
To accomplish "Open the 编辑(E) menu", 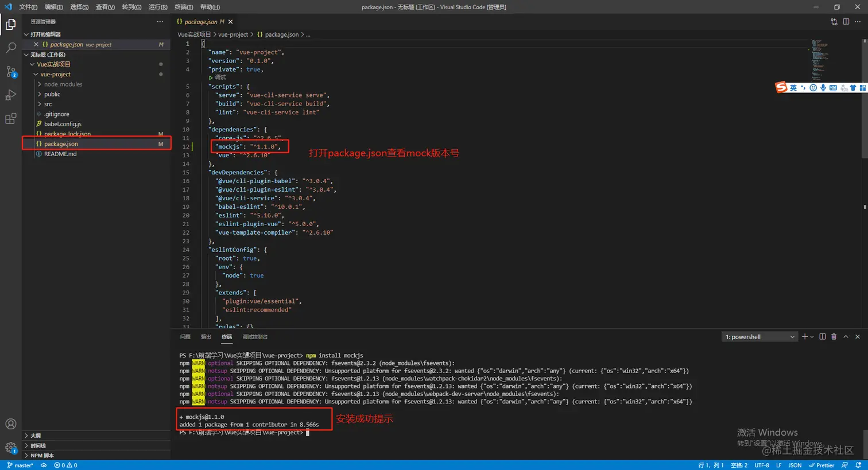I will pyautogui.click(x=54, y=7).
